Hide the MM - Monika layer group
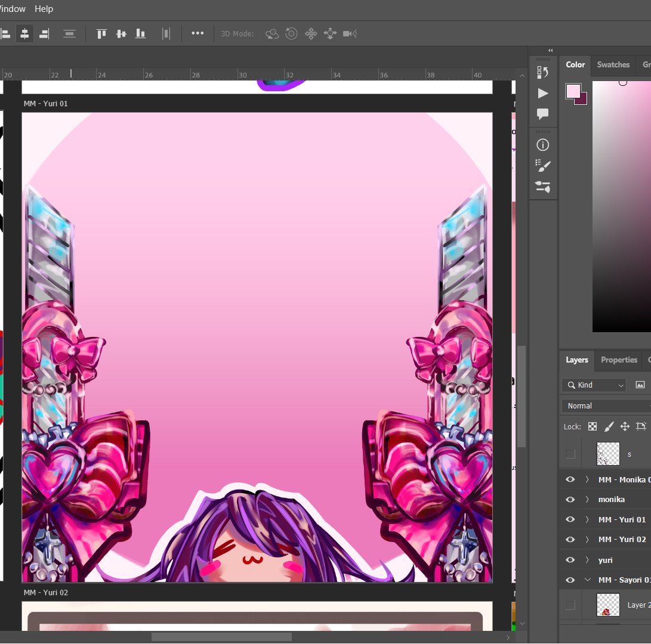Viewport: 651px width, 644px height. tap(570, 479)
